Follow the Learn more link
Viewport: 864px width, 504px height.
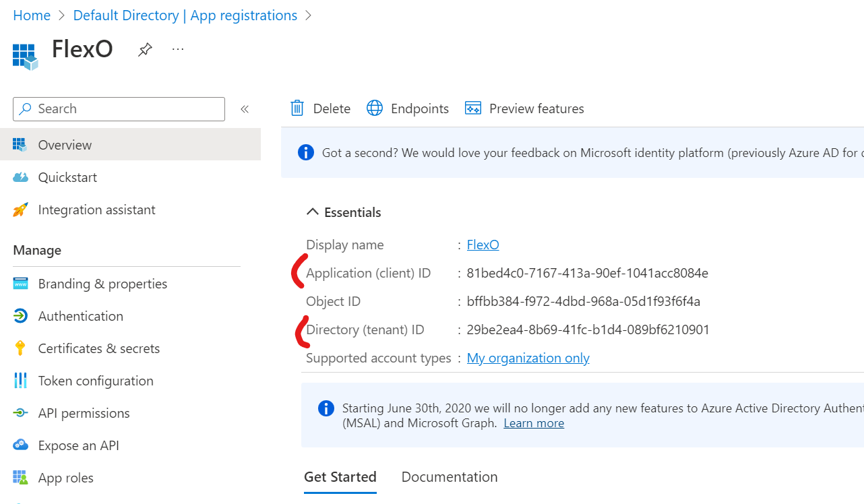534,423
